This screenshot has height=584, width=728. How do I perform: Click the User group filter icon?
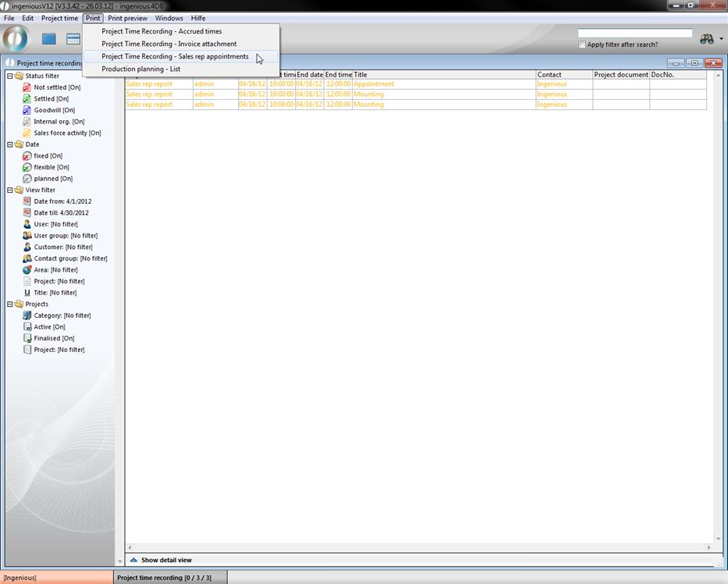(x=27, y=236)
